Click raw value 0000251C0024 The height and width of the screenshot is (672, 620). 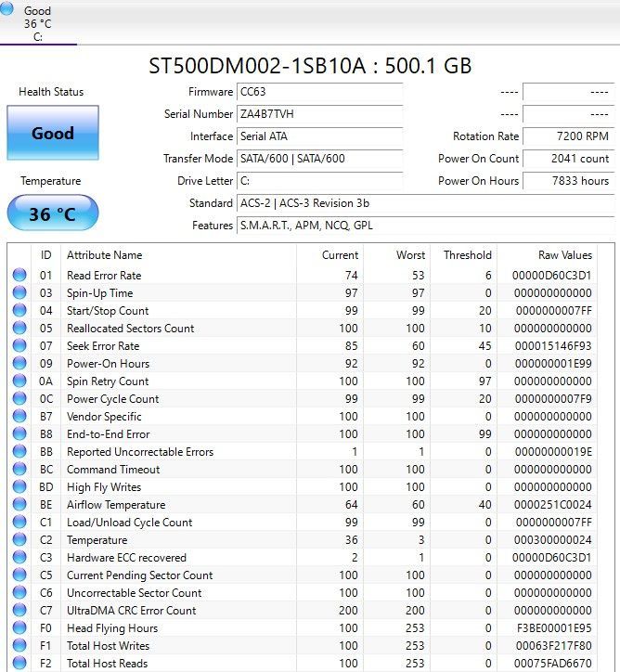[553, 504]
